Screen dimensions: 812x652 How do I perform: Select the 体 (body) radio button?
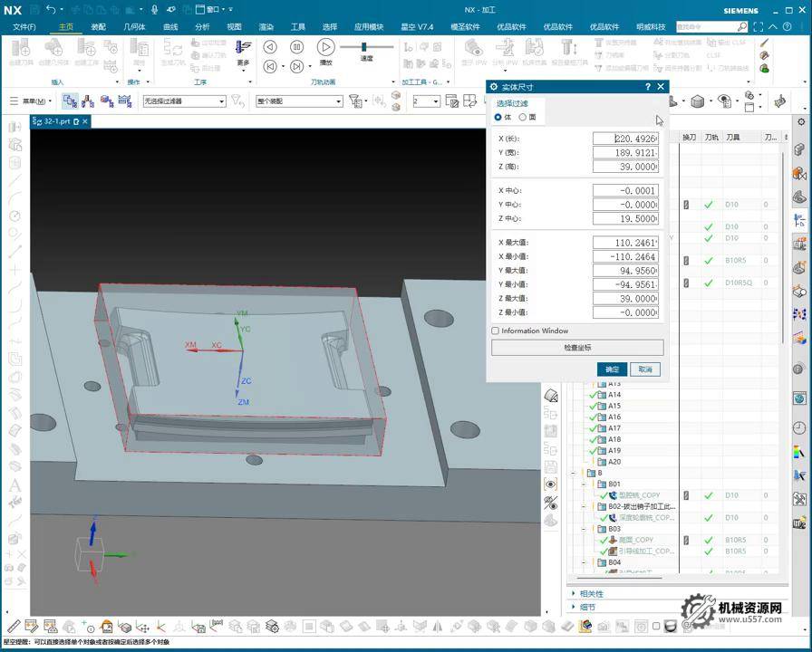498,117
